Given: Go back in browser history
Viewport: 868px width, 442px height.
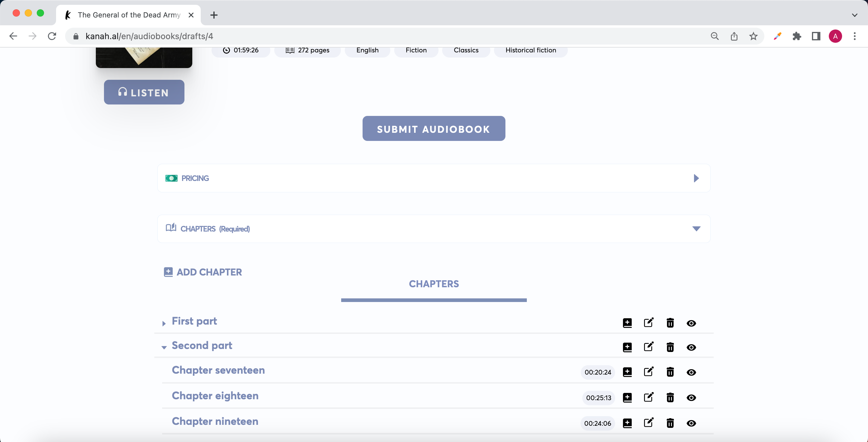Looking at the screenshot, I should pos(13,36).
